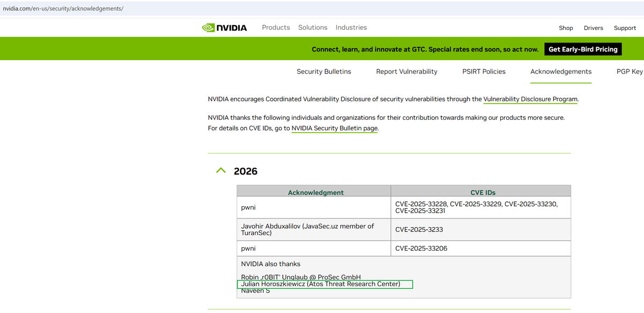Go to Shop

click(566, 28)
